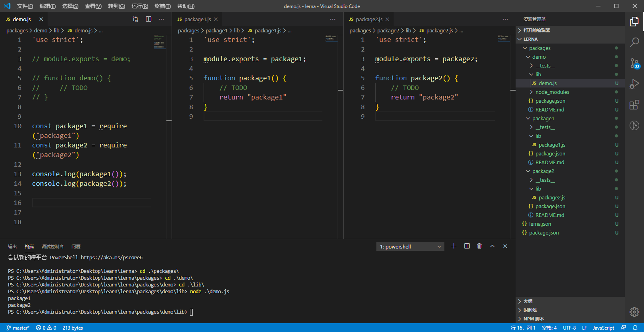Open the feedback icon in status bar
The width and height of the screenshot is (644, 332).
click(623, 328)
